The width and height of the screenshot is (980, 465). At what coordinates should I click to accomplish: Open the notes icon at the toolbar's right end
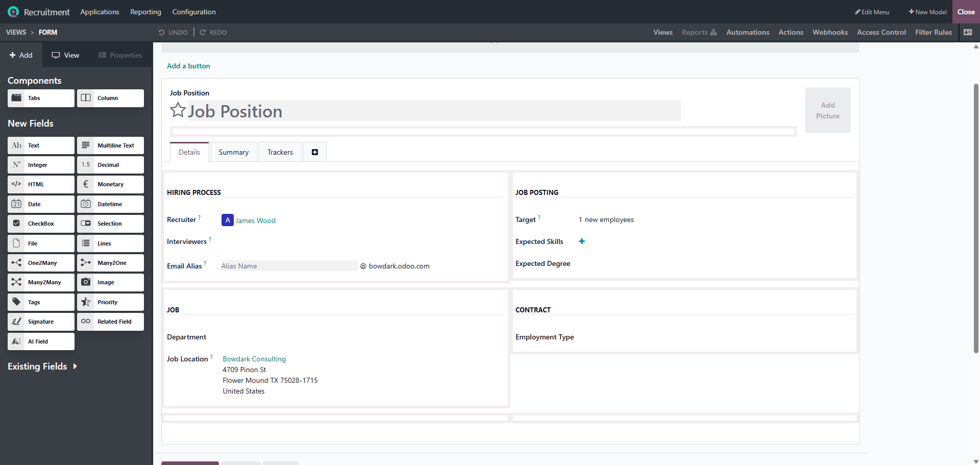point(968,32)
